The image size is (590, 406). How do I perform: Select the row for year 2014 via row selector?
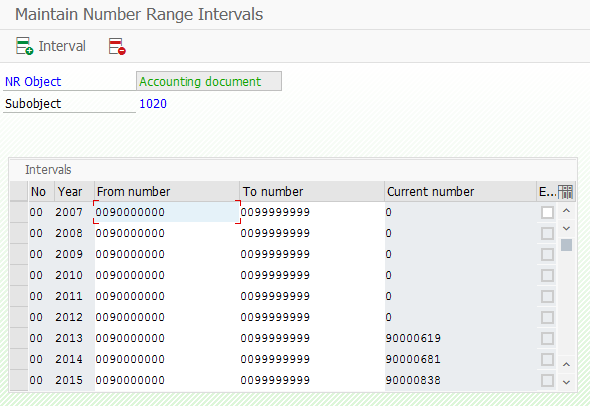[19, 359]
